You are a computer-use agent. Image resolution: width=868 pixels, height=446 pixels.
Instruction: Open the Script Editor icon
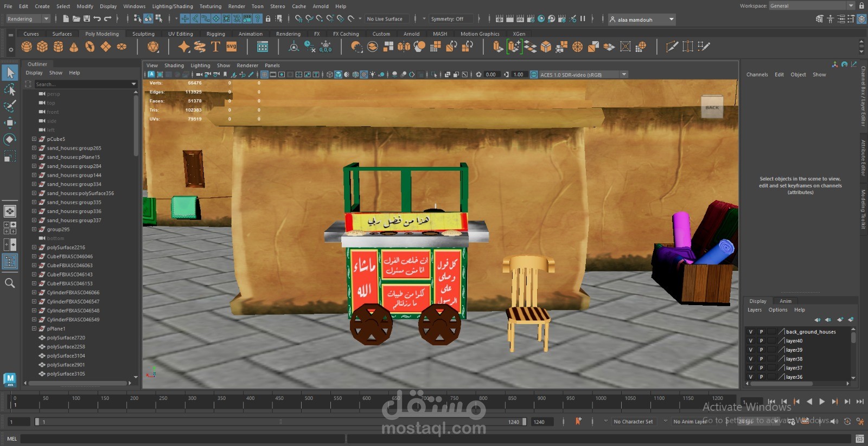pyautogui.click(x=860, y=439)
